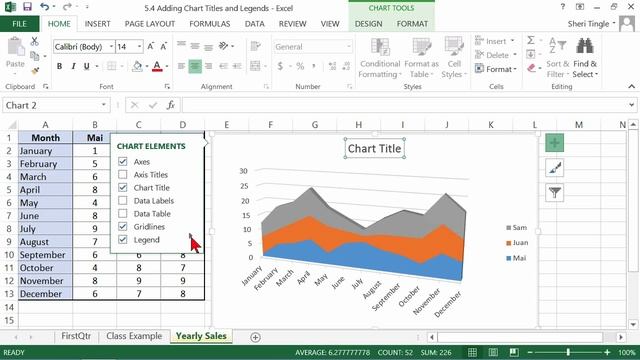Open the Name Box dropdown arrow
The height and width of the screenshot is (360, 640).
[104, 105]
